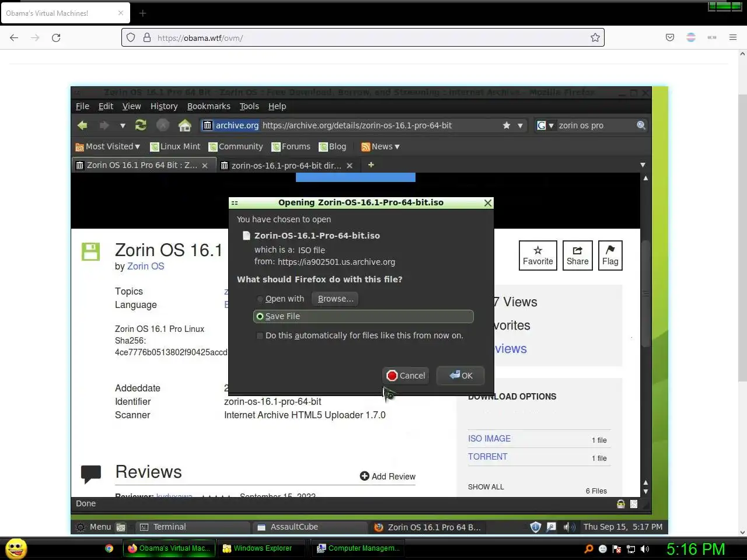Open Mint Menu in VM panel

click(x=93, y=527)
